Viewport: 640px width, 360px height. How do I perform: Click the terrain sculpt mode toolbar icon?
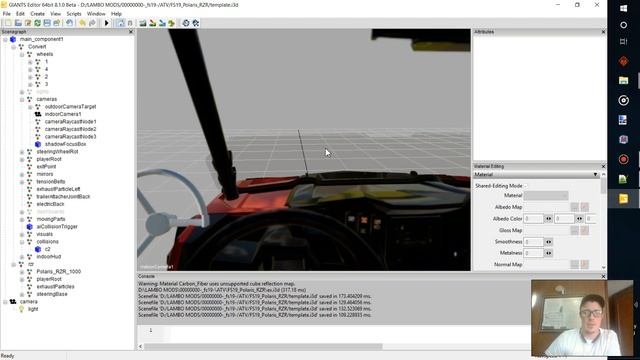[143, 23]
